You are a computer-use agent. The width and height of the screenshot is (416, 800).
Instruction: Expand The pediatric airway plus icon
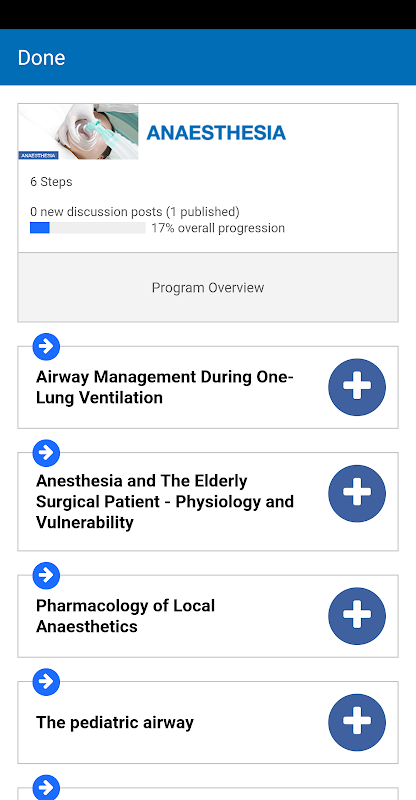pyautogui.click(x=357, y=722)
